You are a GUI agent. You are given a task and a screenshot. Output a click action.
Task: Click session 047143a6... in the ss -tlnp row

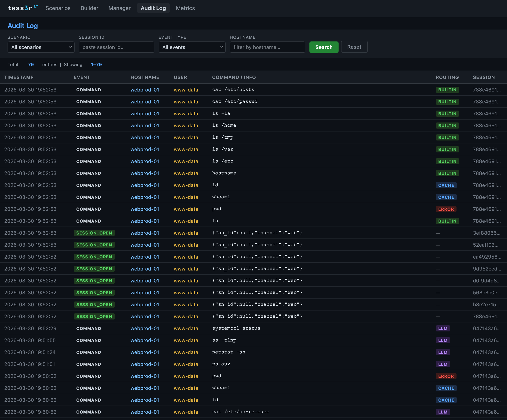tap(487, 340)
